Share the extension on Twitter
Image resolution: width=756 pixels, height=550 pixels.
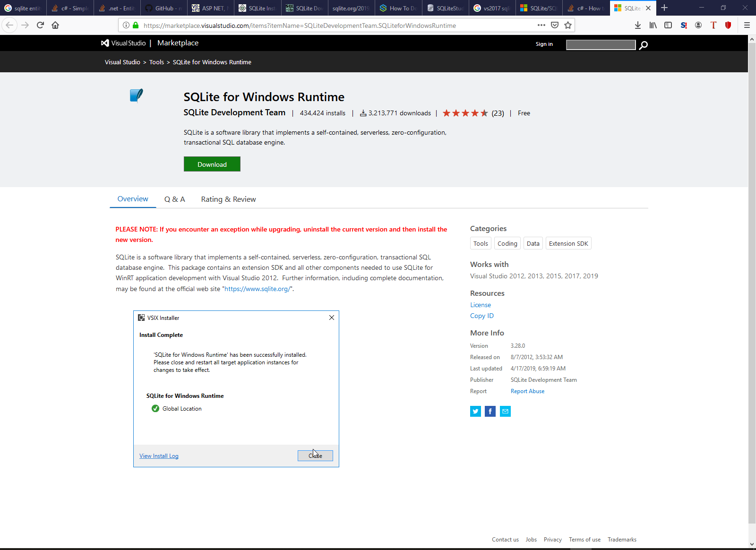tap(475, 412)
